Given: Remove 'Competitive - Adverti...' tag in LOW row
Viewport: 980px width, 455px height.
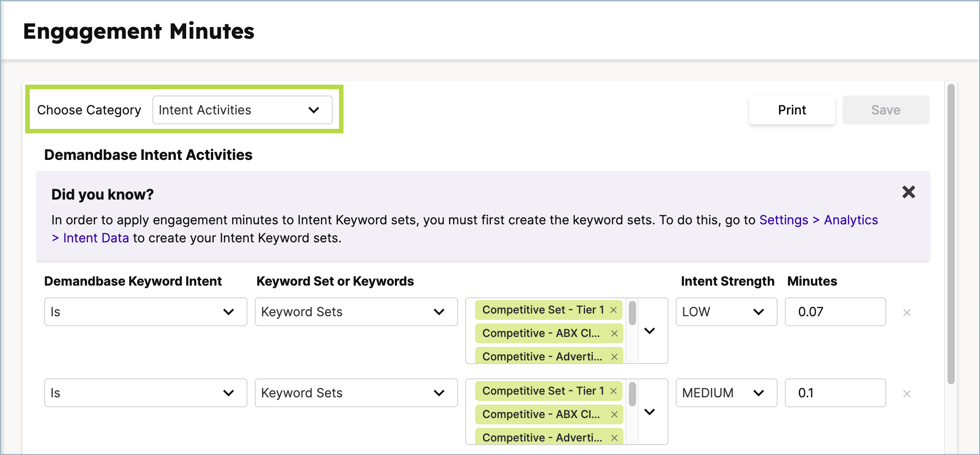Looking at the screenshot, I should (x=614, y=357).
